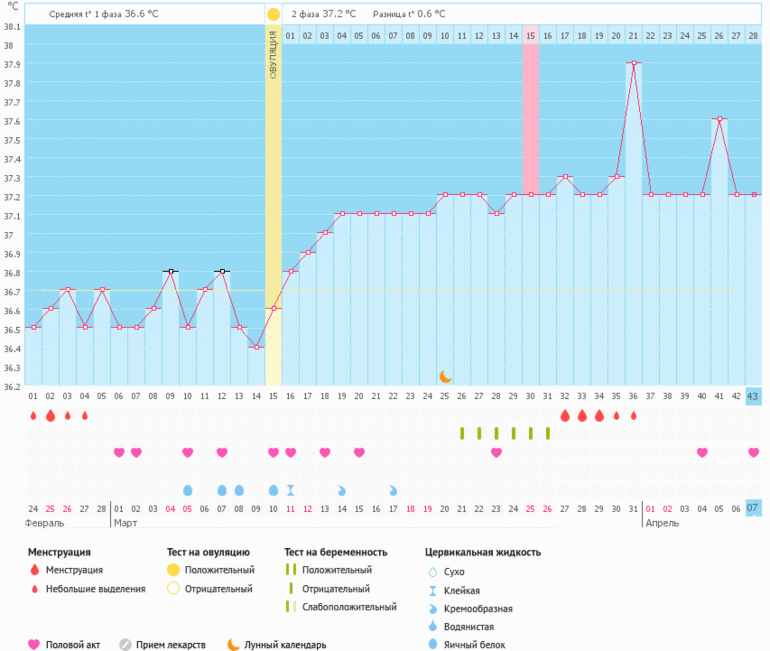Click the green pregnancy test bar on day 26
Screen dimensions: 770x651
pyautogui.click(x=462, y=433)
